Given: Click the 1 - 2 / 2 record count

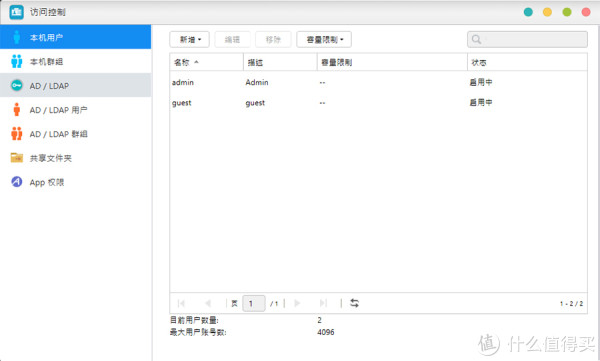Looking at the screenshot, I should coord(571,304).
